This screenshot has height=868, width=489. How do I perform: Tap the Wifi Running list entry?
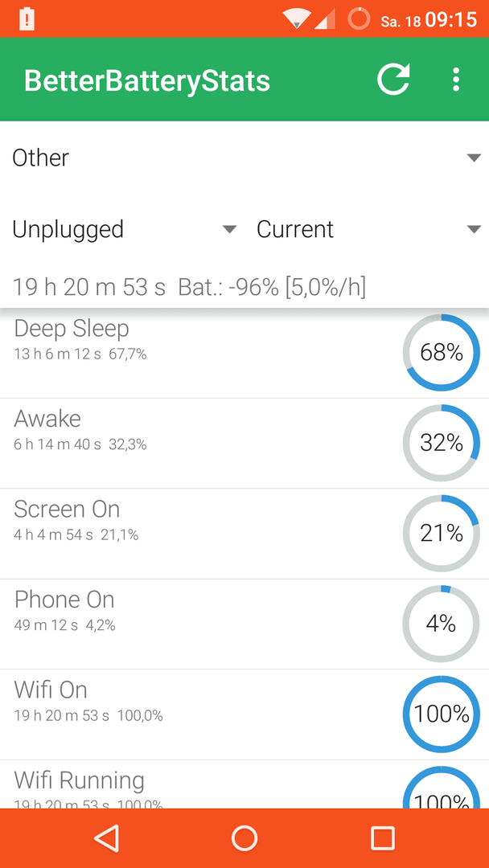244,784
